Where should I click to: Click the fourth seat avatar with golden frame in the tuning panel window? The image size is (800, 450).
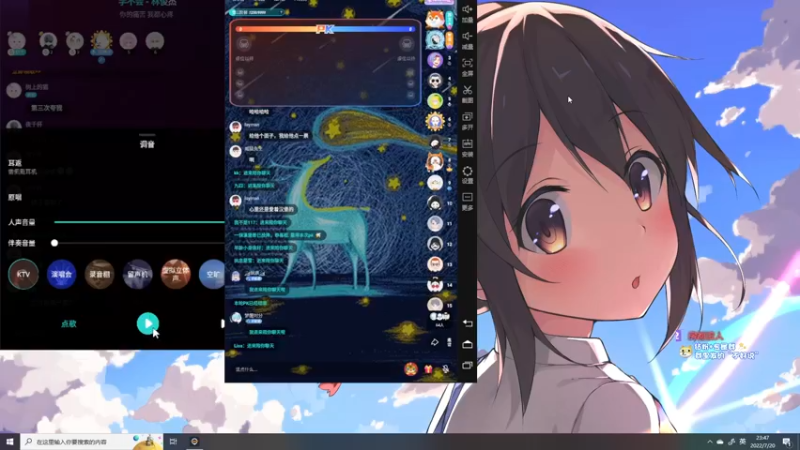[101, 41]
